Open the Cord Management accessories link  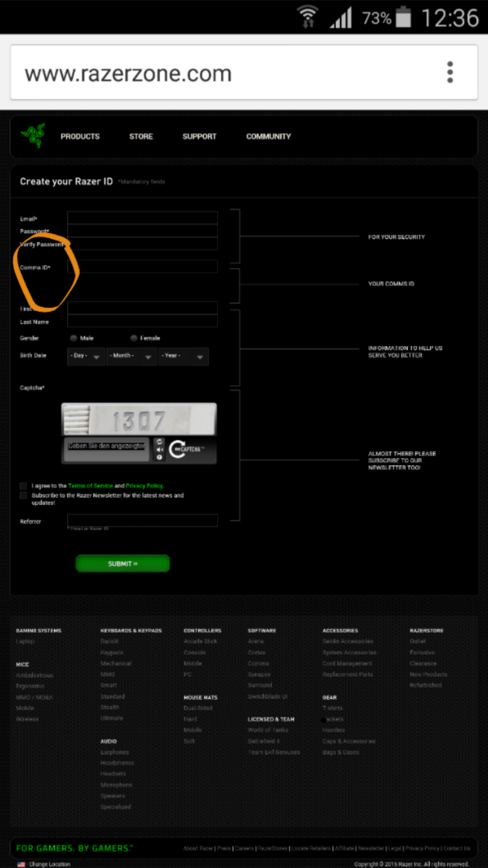click(347, 663)
